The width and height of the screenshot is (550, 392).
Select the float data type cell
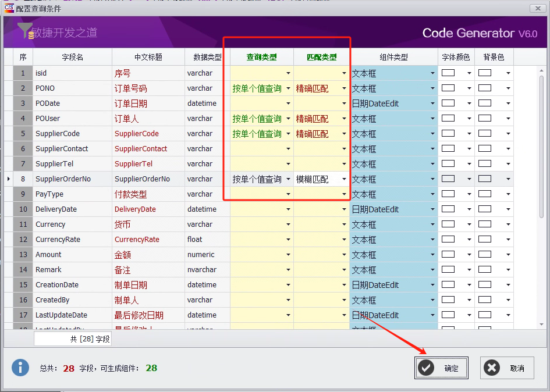click(x=207, y=240)
